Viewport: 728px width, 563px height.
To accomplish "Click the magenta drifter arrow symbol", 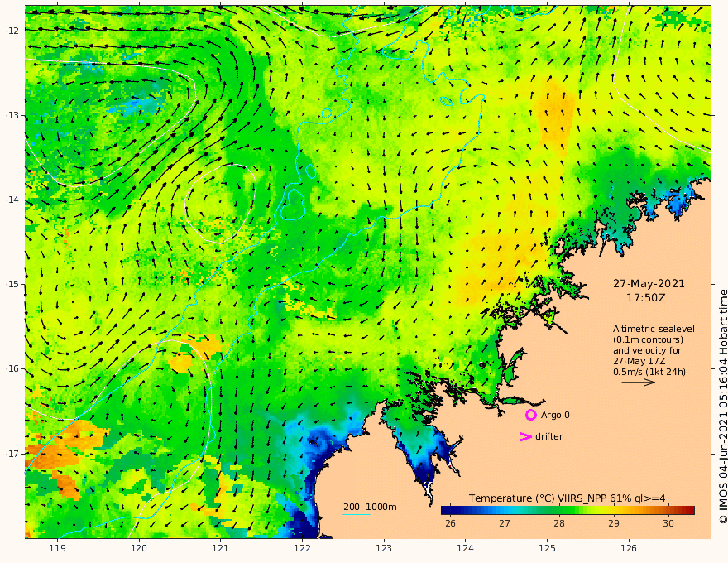I will pos(525,436).
